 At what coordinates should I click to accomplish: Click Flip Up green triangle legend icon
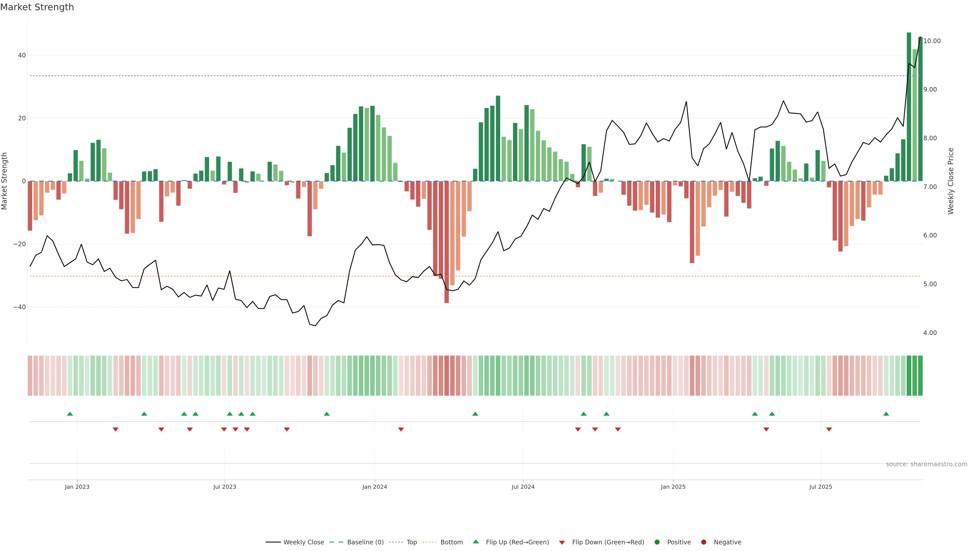click(475, 542)
